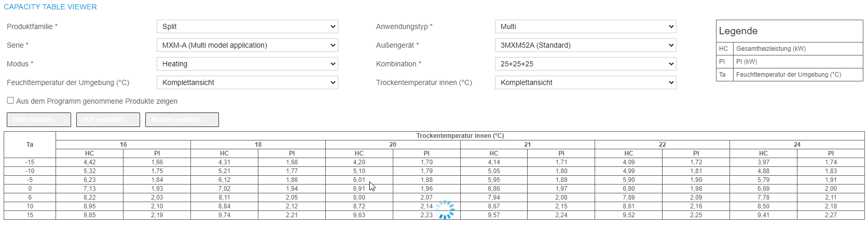Viewport: 868px width, 226px height.
Task: Click the loading spinner in the table
Action: [x=445, y=209]
